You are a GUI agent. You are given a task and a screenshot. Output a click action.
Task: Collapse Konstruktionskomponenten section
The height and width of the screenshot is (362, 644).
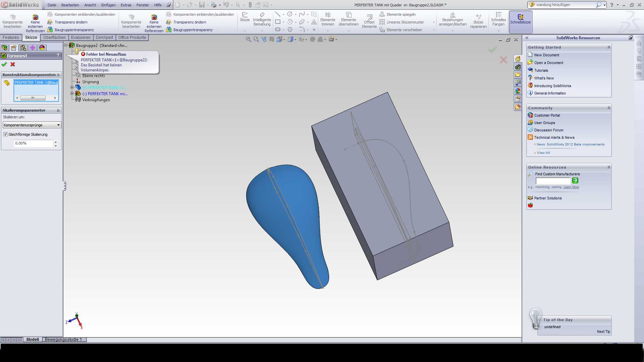click(58, 75)
